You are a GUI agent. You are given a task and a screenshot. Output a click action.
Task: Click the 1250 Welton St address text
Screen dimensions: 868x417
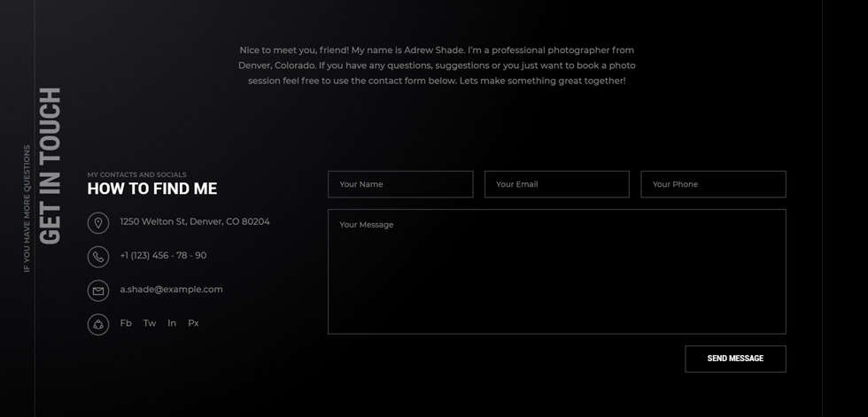195,221
